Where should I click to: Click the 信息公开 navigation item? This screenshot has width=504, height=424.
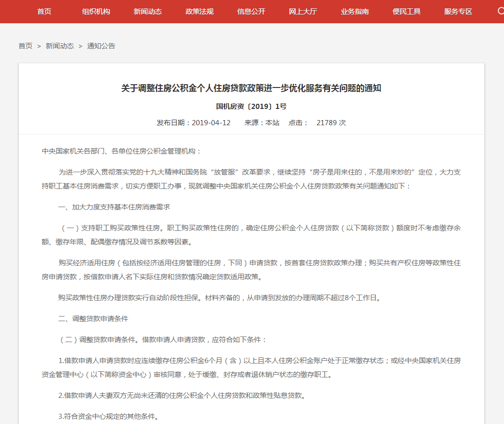[x=252, y=12]
